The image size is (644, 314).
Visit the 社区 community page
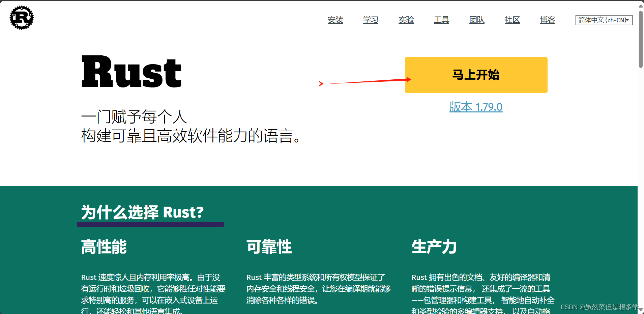pyautogui.click(x=512, y=20)
